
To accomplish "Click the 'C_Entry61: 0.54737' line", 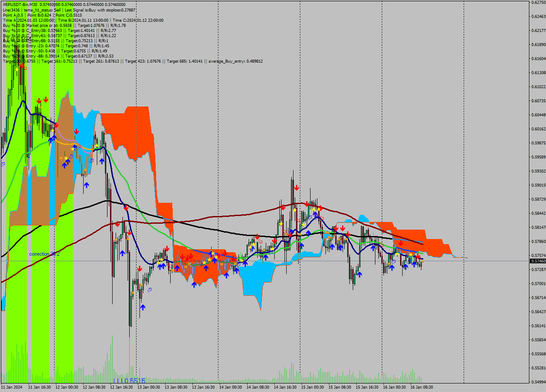I will pos(59,35).
